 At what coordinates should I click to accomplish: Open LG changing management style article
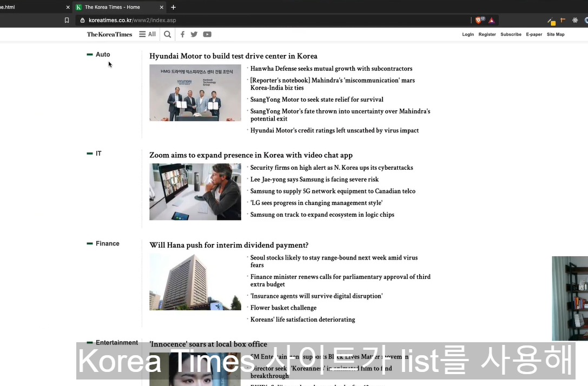pos(316,203)
